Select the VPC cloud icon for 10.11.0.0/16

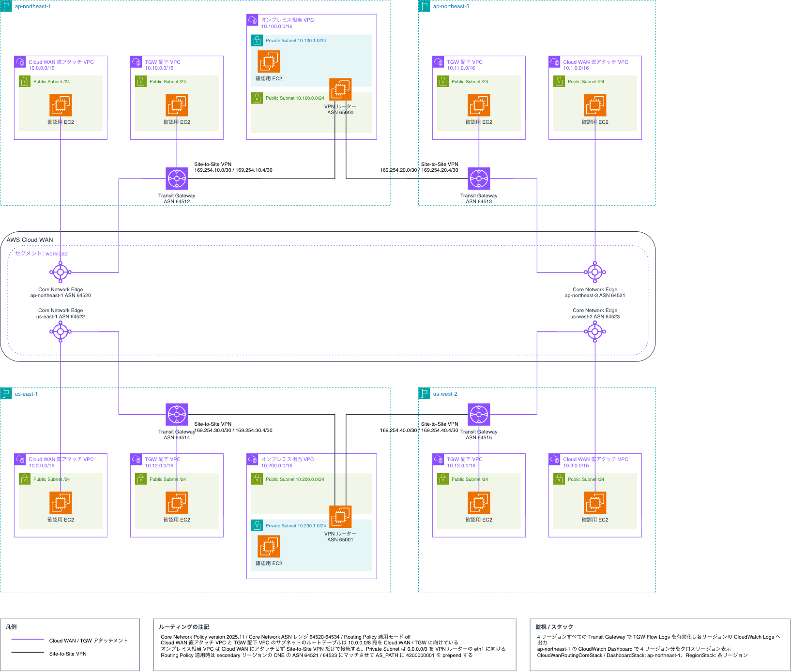coord(438,62)
